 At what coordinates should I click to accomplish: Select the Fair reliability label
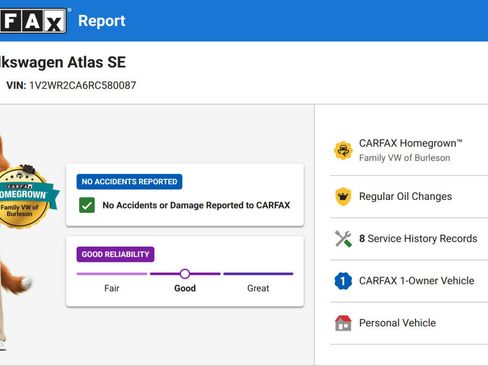pos(112,288)
